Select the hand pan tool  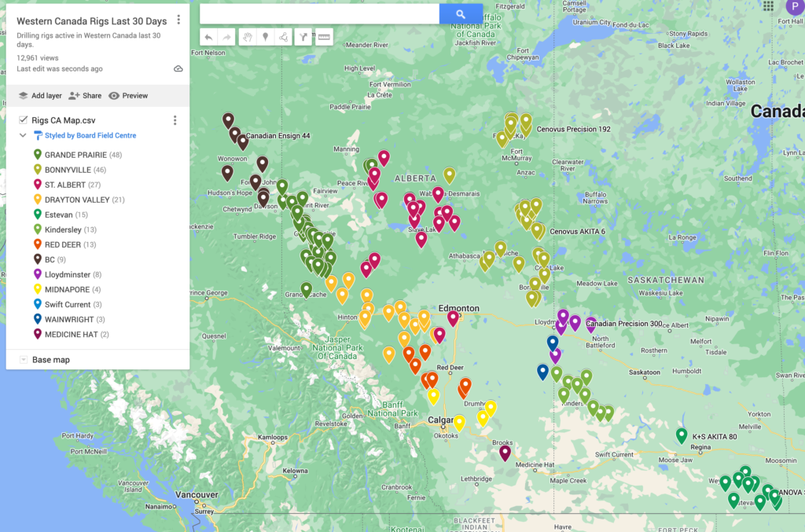[248, 37]
